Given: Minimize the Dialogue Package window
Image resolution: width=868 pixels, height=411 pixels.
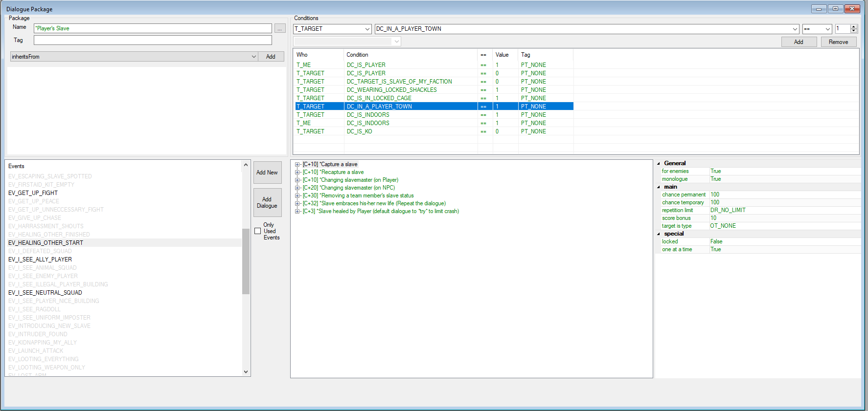Looking at the screenshot, I should [x=819, y=9].
